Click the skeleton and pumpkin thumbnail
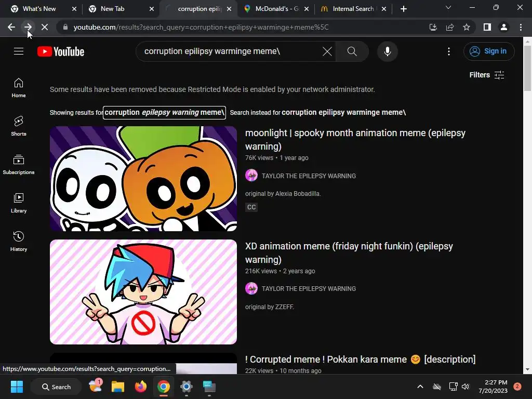 (x=143, y=179)
